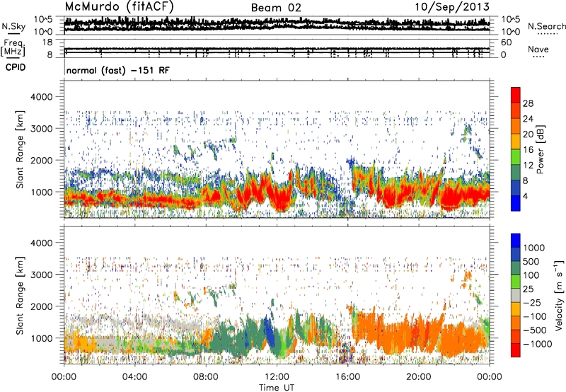Click the '60' Nave axis value
The height and width of the screenshot is (392, 566).
(507, 42)
